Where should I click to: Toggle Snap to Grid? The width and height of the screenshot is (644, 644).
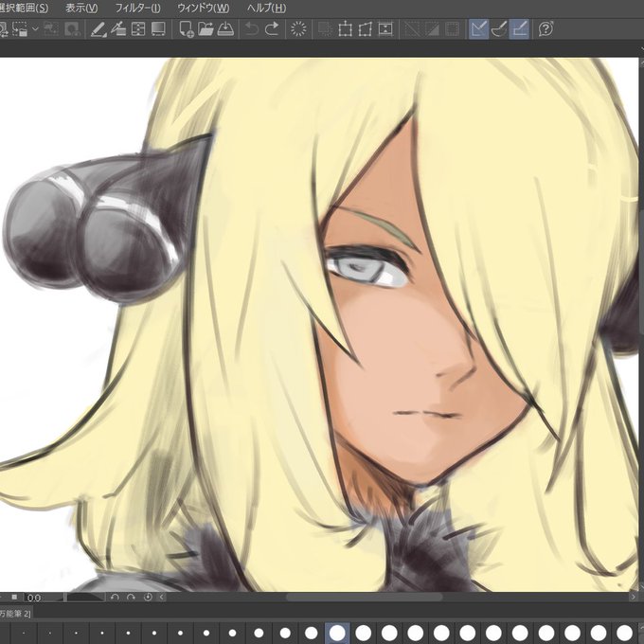click(x=519, y=29)
